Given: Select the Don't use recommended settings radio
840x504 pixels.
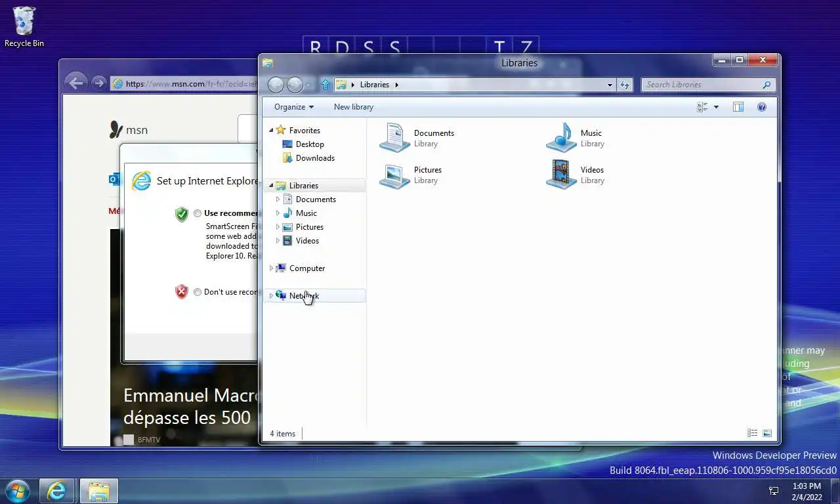Looking at the screenshot, I should 198,292.
